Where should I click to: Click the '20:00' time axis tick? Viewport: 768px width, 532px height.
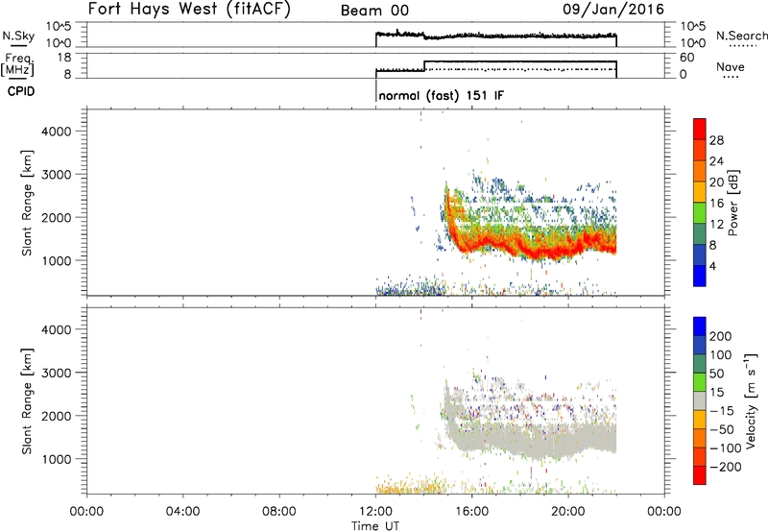pos(568,512)
